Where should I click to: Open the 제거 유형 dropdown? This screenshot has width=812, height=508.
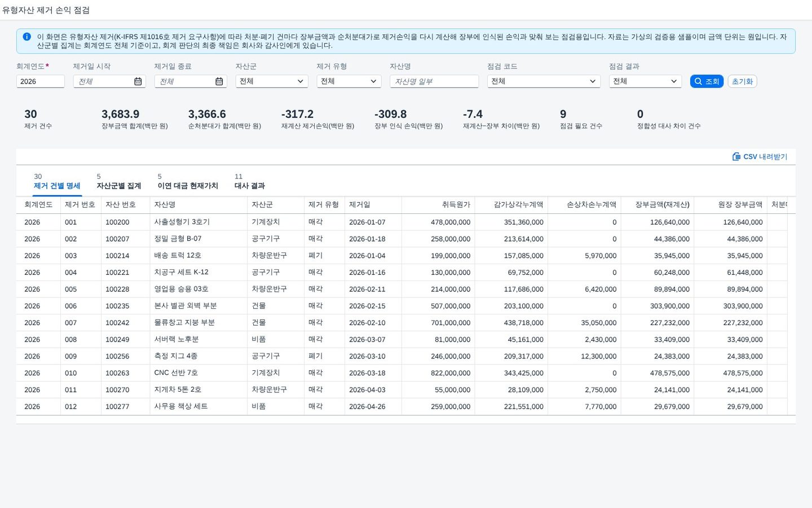point(349,81)
